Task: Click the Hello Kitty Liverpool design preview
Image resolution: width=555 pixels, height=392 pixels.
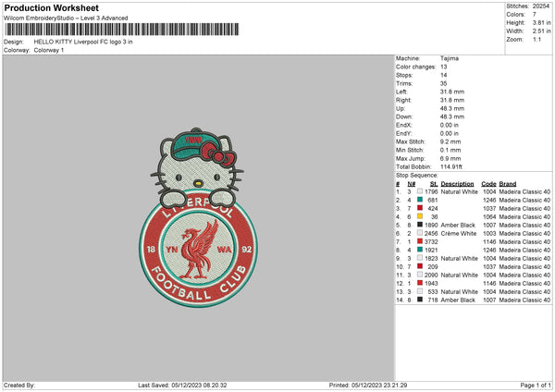Action: coord(198,217)
